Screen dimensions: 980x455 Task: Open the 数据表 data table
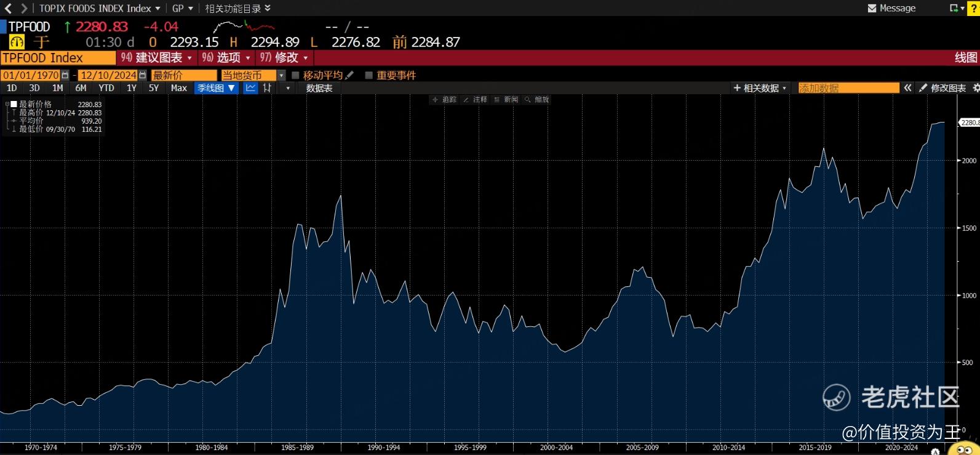click(319, 88)
